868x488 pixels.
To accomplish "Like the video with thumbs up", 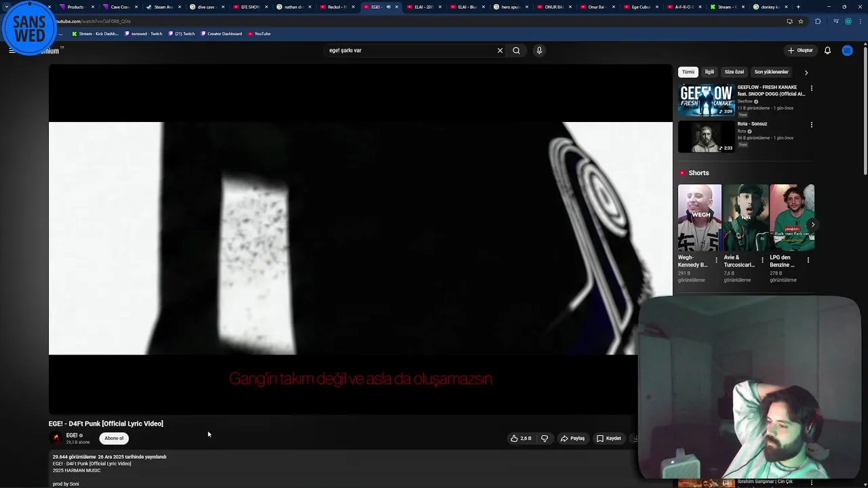I will click(521, 439).
